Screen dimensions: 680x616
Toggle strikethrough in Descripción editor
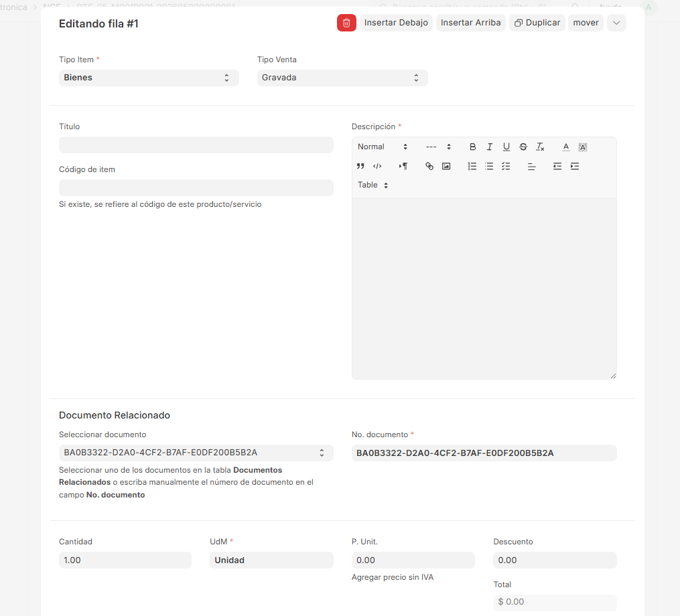coord(523,147)
